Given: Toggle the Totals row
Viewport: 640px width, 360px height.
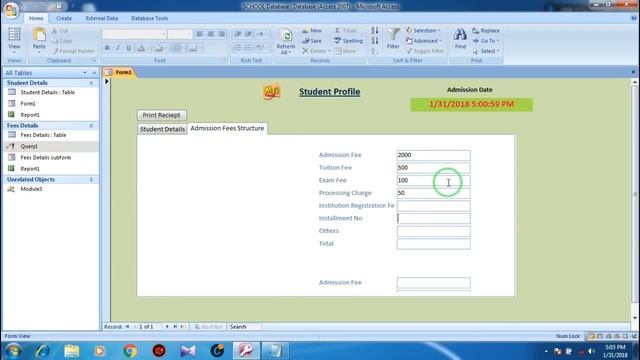Looking at the screenshot, I should point(346,31).
